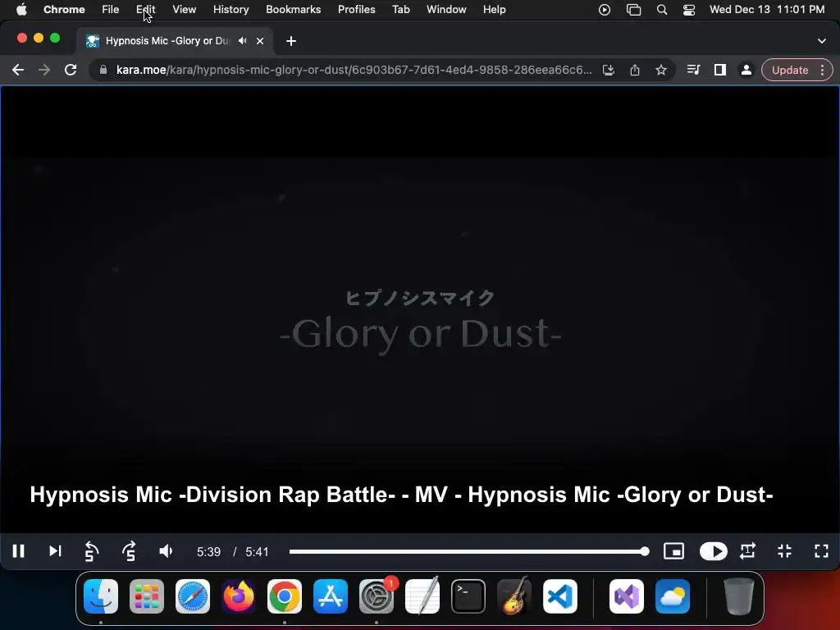Mute the Hypnosis Mic tab audio

click(x=243, y=41)
